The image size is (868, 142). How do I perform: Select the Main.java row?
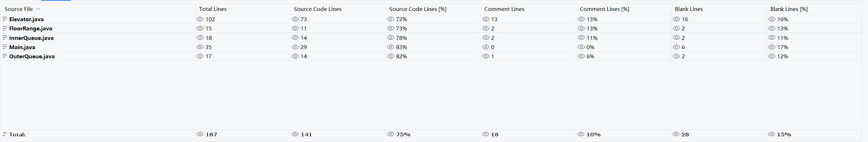(22, 47)
